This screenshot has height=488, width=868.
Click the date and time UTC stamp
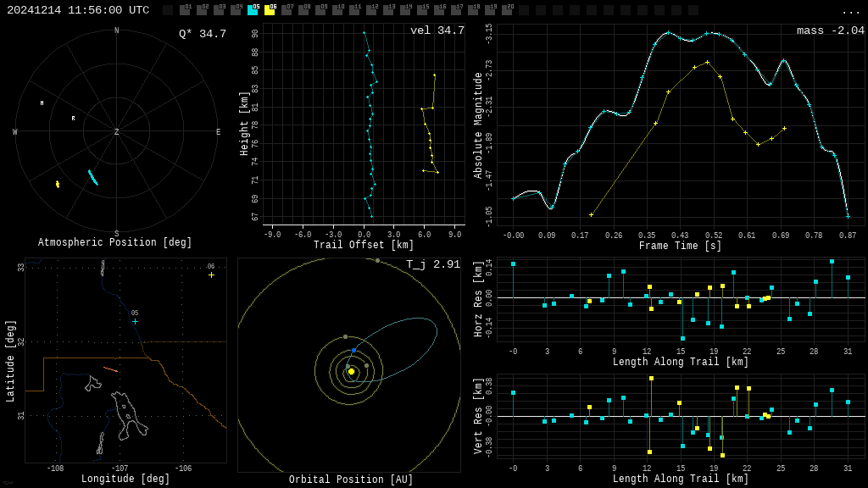click(x=78, y=10)
